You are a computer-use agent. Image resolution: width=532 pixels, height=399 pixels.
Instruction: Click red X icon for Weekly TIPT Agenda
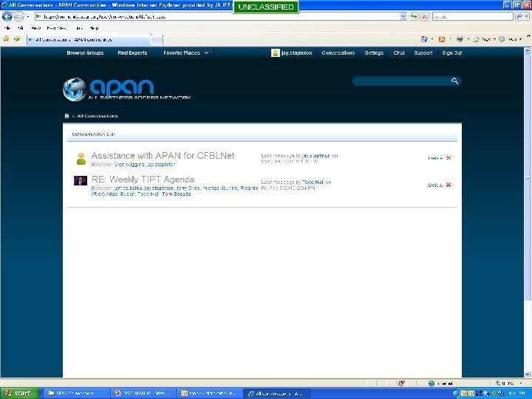(x=449, y=185)
